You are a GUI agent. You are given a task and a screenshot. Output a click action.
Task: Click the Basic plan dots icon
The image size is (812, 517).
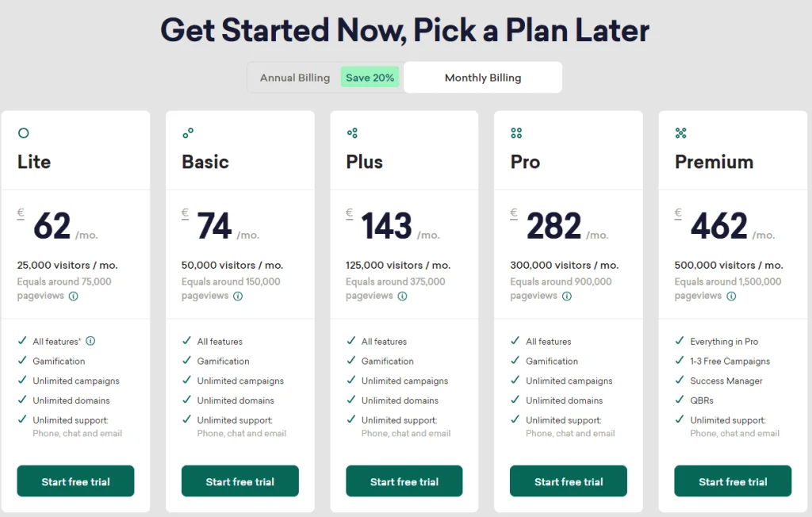pyautogui.click(x=188, y=132)
